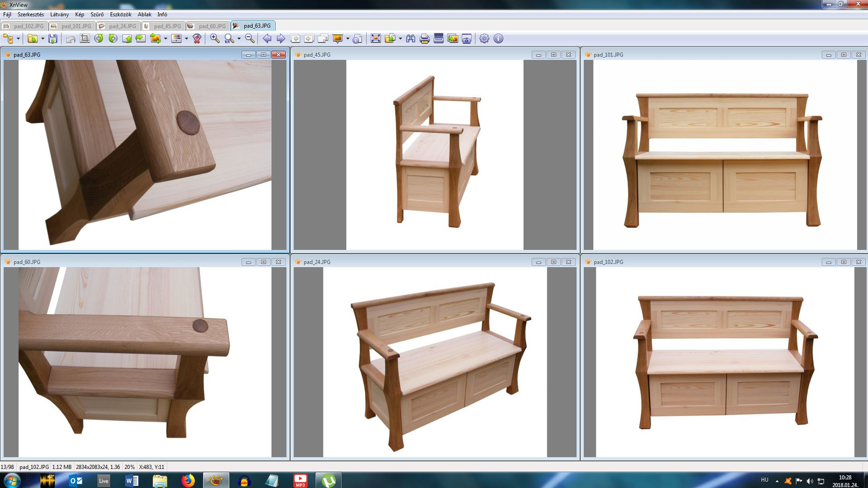Expand the export folder dropdown arrow
Viewport: 868px width, 488px height.
tap(400, 39)
